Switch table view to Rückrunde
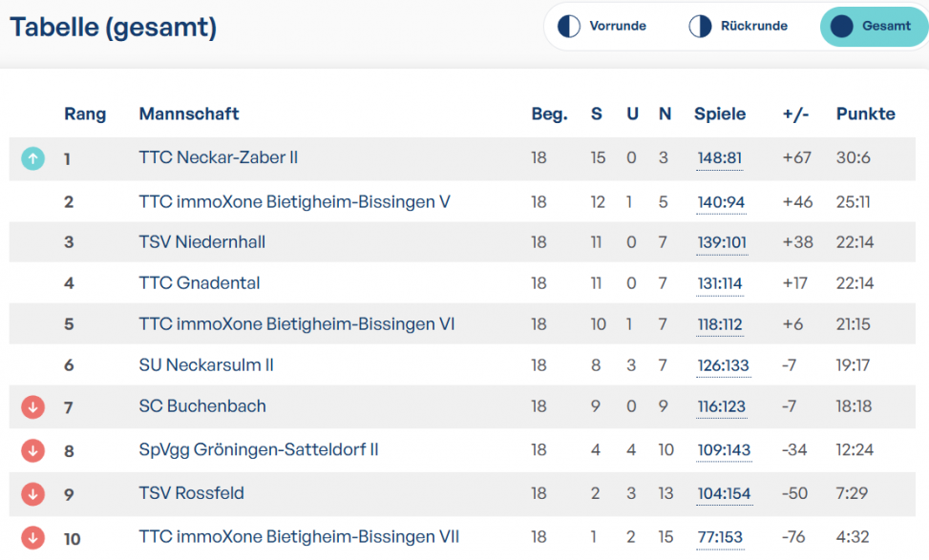Image resolution: width=929 pixels, height=560 pixels. [738, 26]
